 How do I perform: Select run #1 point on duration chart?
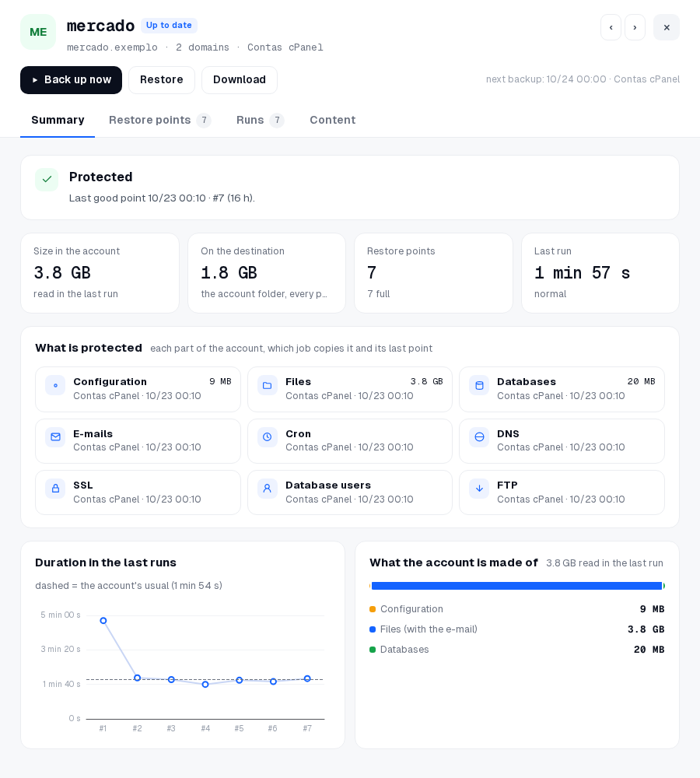coord(103,621)
